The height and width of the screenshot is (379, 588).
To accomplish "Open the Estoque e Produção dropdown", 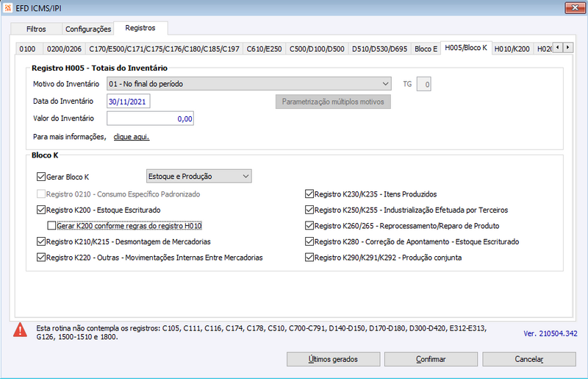I will click(198, 176).
